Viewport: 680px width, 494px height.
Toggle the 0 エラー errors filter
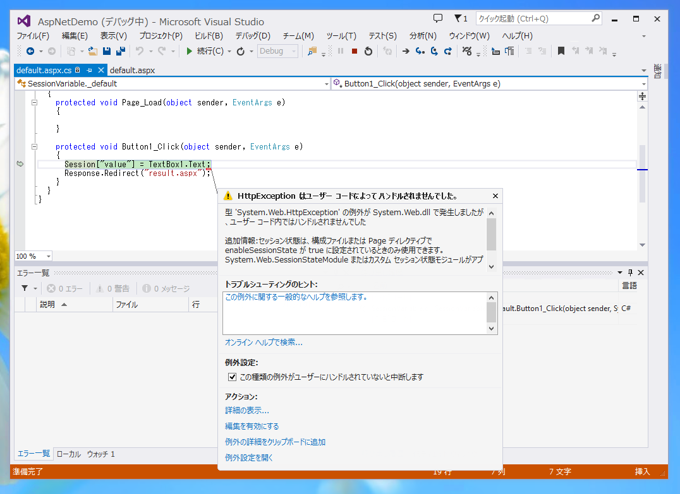(x=65, y=288)
